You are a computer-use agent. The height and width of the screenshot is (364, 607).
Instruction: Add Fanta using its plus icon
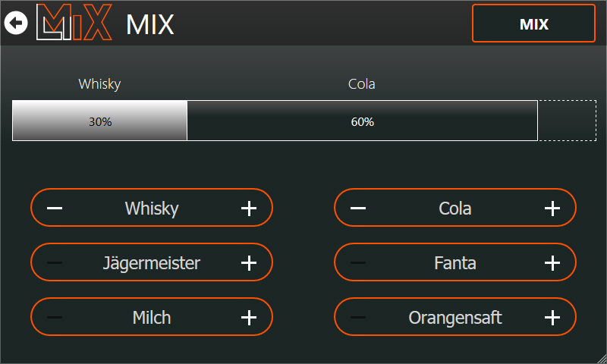552,263
